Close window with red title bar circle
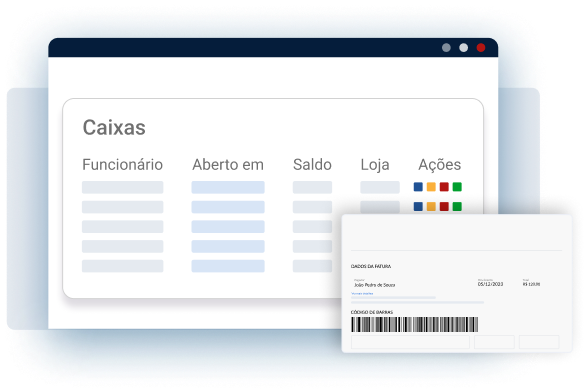This screenshot has width=586, height=392. coord(481,47)
